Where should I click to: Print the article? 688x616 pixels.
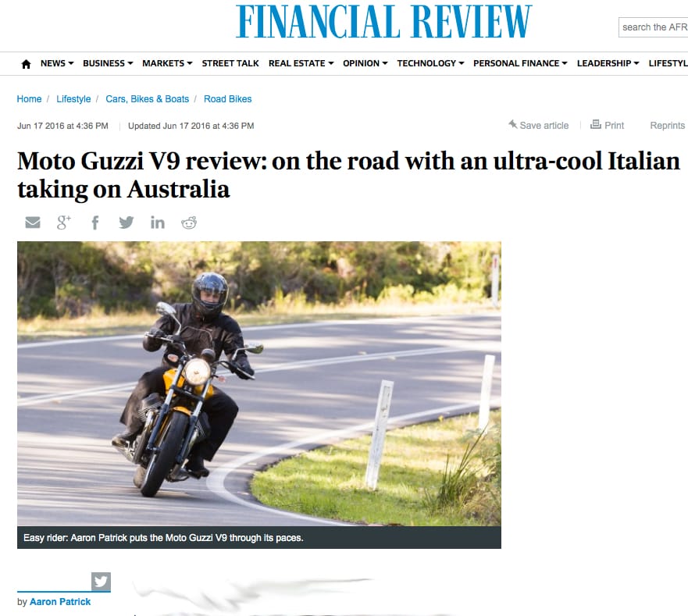[607, 125]
